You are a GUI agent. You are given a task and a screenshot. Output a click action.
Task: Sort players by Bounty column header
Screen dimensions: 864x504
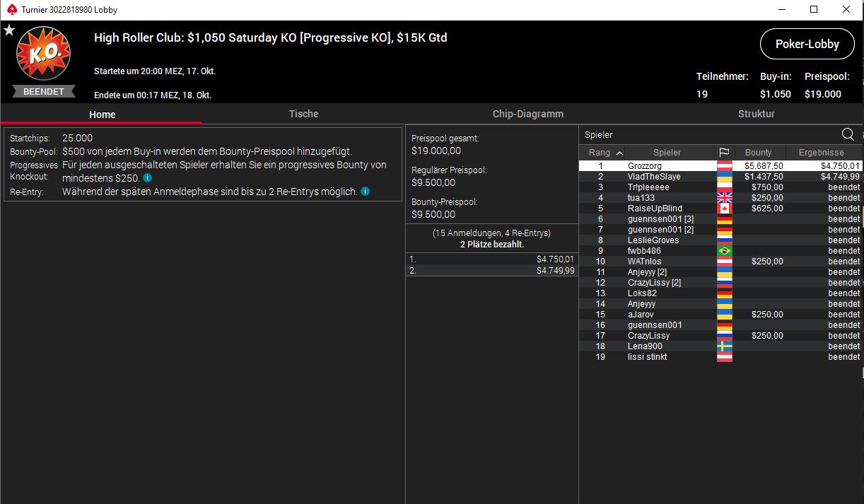[x=758, y=152]
